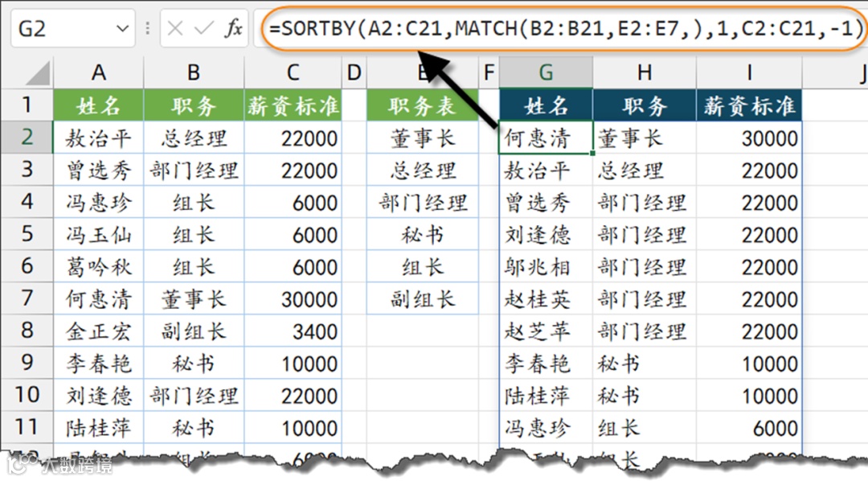Select cell E5 秘书 in 职务表
868x481 pixels.
pos(423,234)
